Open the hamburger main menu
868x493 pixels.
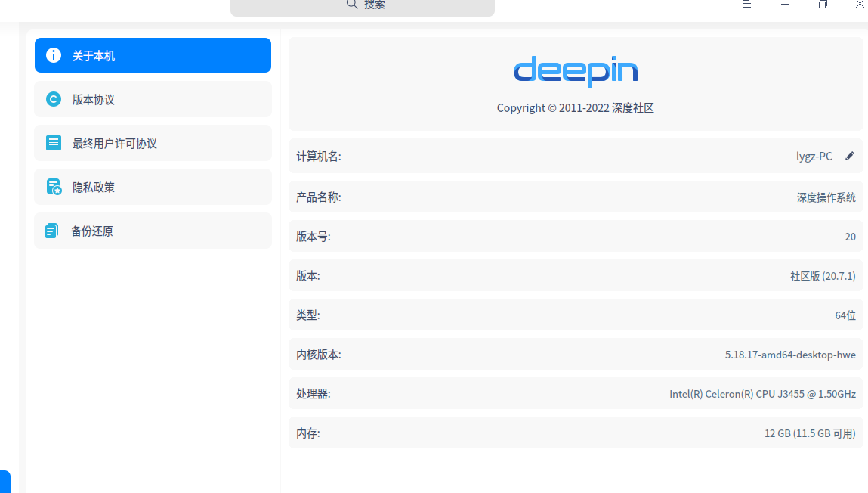(747, 4)
